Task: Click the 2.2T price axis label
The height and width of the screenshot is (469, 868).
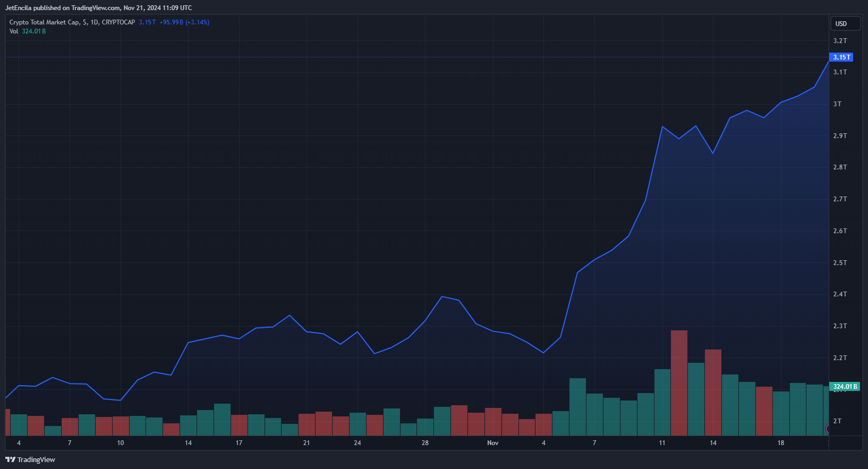Action: [x=840, y=358]
